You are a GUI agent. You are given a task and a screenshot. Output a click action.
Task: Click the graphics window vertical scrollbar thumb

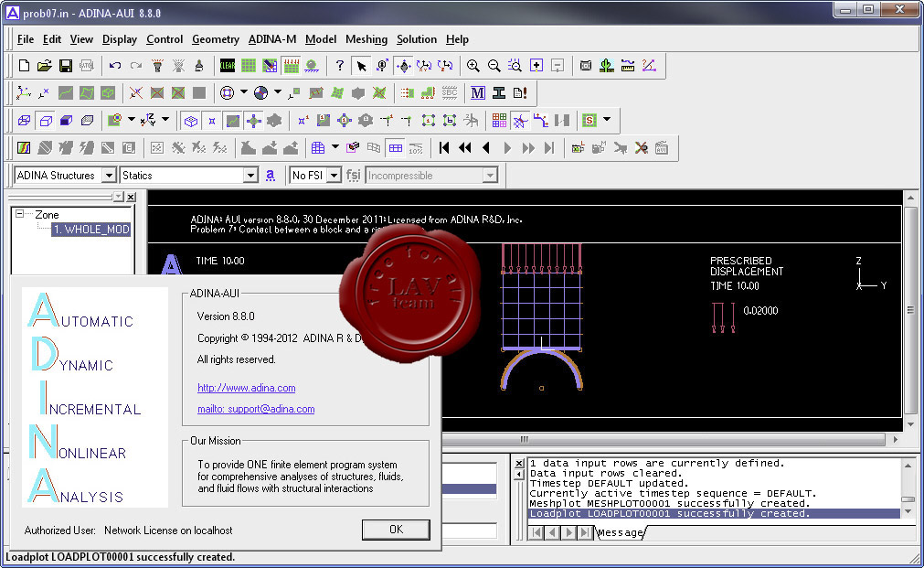click(910, 310)
